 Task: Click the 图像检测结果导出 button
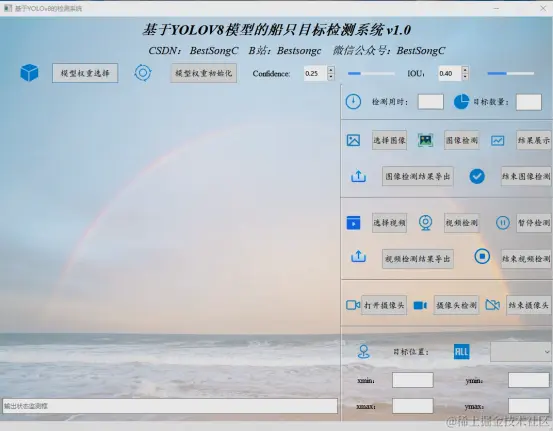point(418,176)
